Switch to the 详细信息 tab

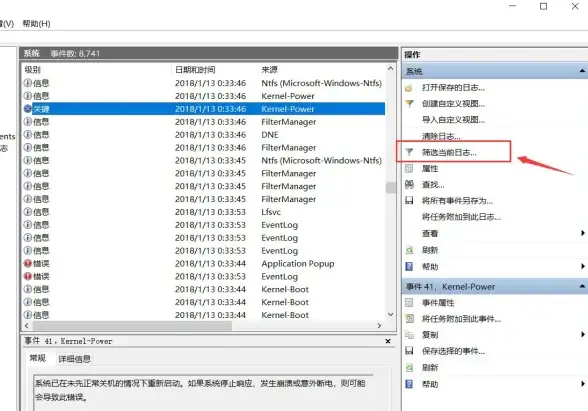[x=74, y=359]
